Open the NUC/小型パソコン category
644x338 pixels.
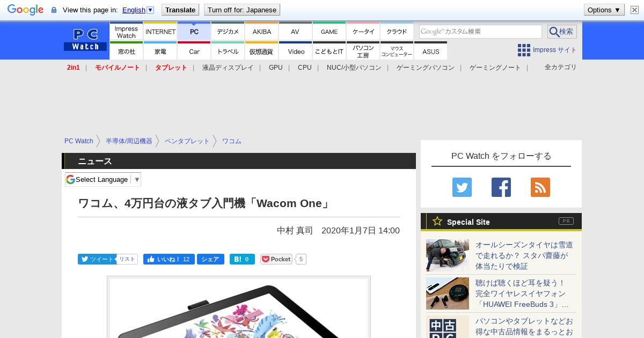coord(354,68)
